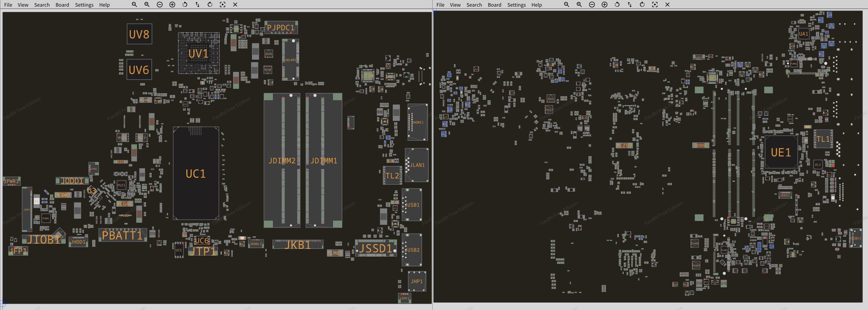Click the circled minus icon in left window
Viewport: 868px width, 310px height.
tap(160, 5)
